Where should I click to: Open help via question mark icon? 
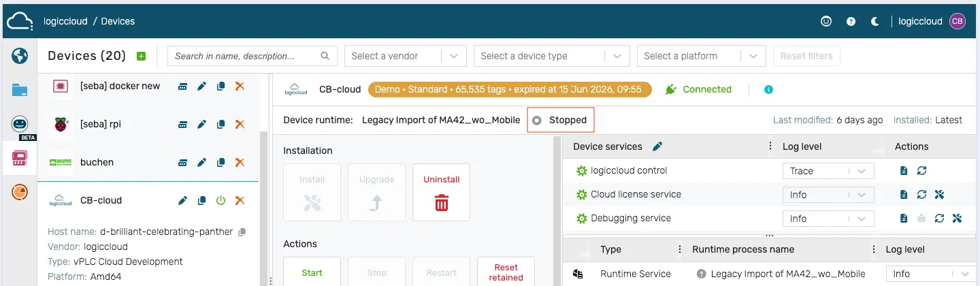coord(851,22)
